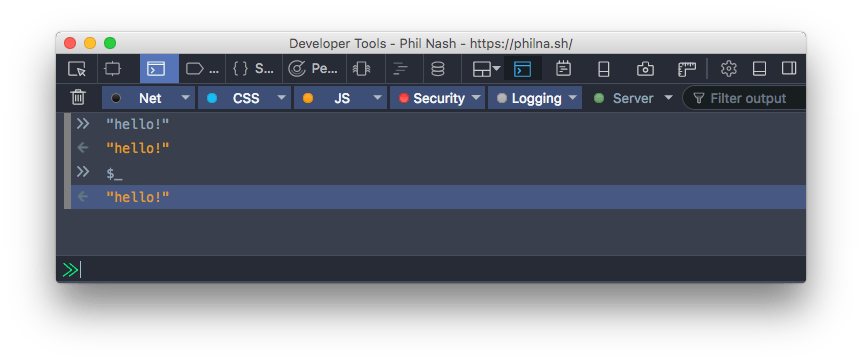862x363 pixels.
Task: Open the frame selector icon
Action: coord(112,69)
